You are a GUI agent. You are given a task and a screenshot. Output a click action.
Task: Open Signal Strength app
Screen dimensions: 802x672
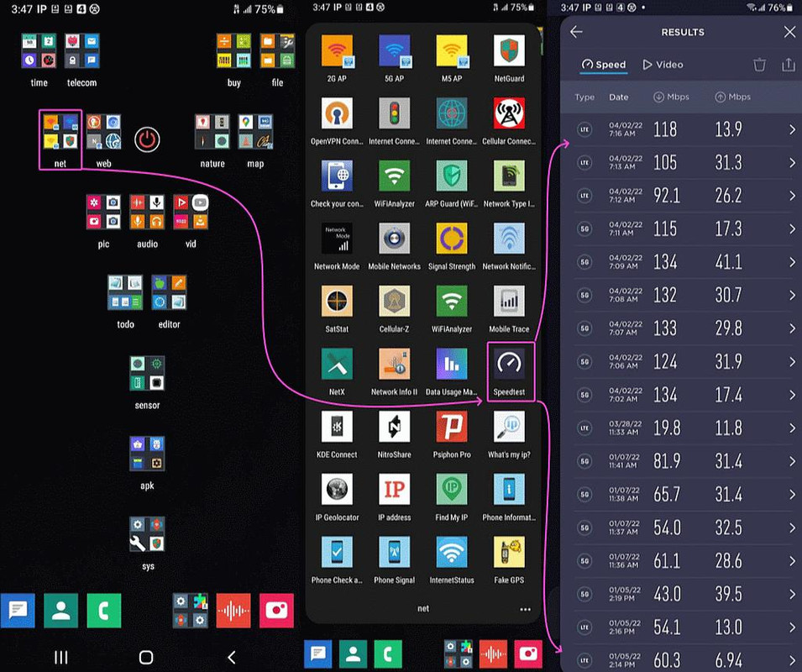452,239
